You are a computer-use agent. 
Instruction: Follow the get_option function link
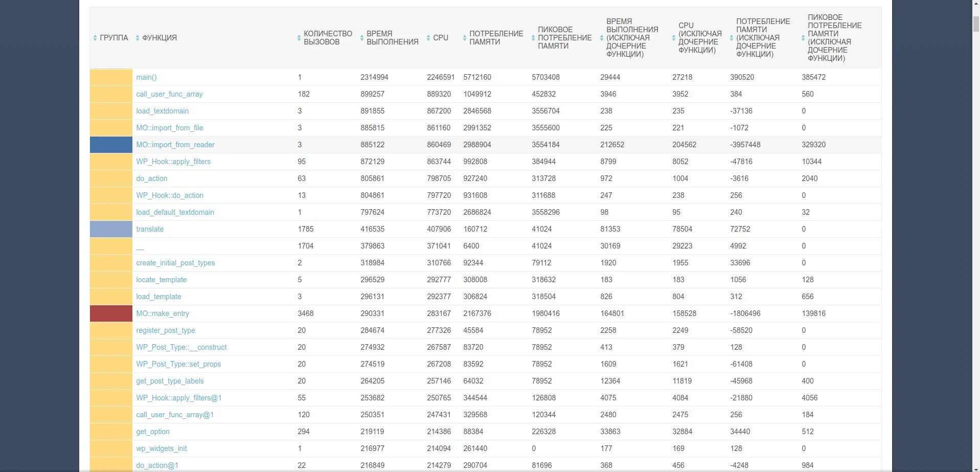[x=153, y=432]
